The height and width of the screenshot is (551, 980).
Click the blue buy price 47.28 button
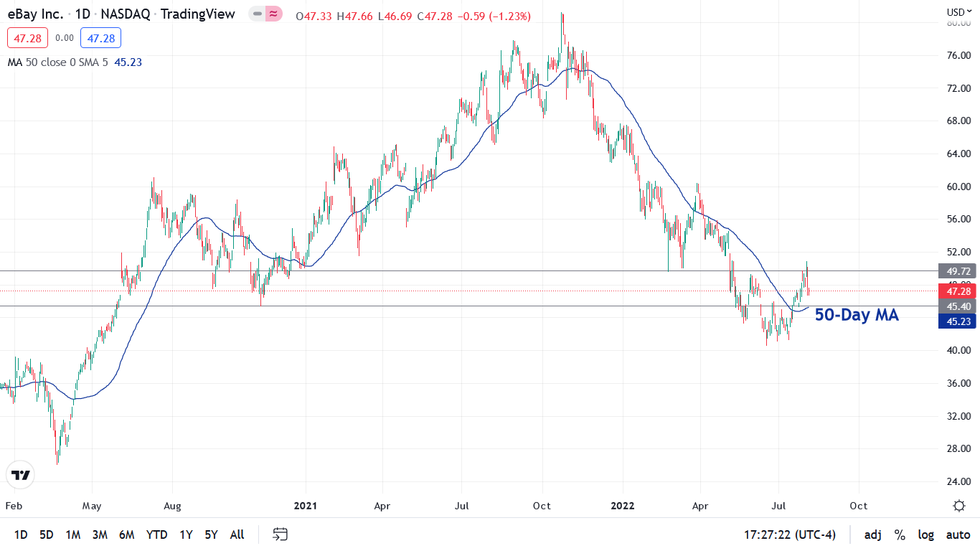(x=100, y=38)
